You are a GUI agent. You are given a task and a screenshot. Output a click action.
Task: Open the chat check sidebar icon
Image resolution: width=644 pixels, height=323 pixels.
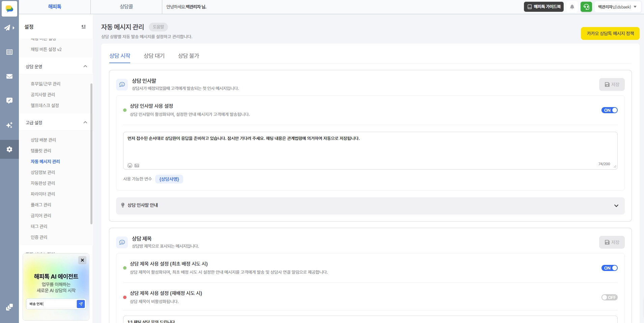tap(9, 101)
